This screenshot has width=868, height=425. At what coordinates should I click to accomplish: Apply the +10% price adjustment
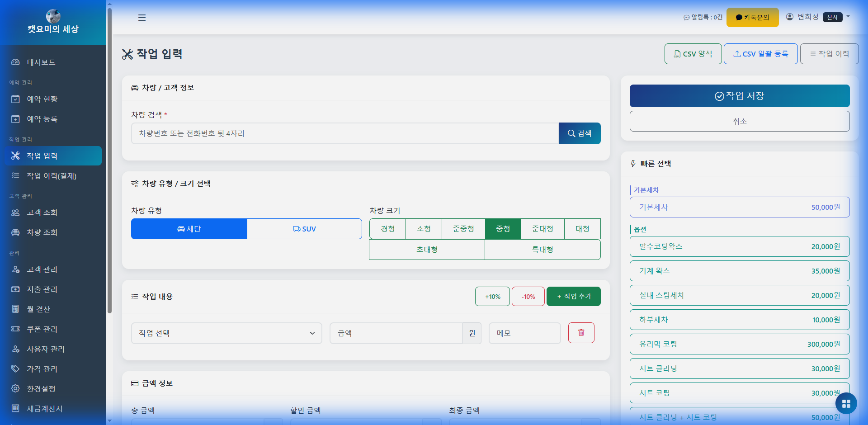tap(492, 297)
